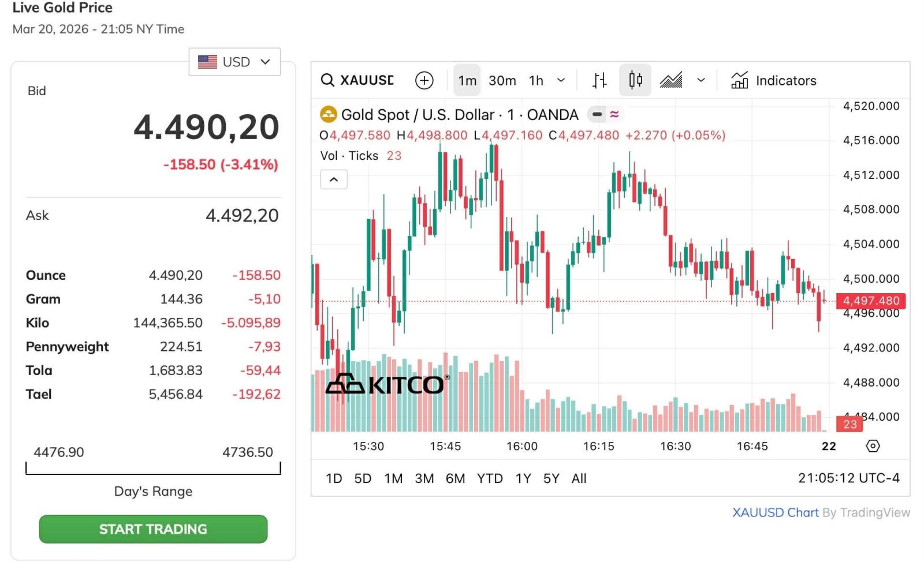The width and height of the screenshot is (924, 562).
Task: Click the XAUUSD symbol search icon
Action: coord(327,80)
